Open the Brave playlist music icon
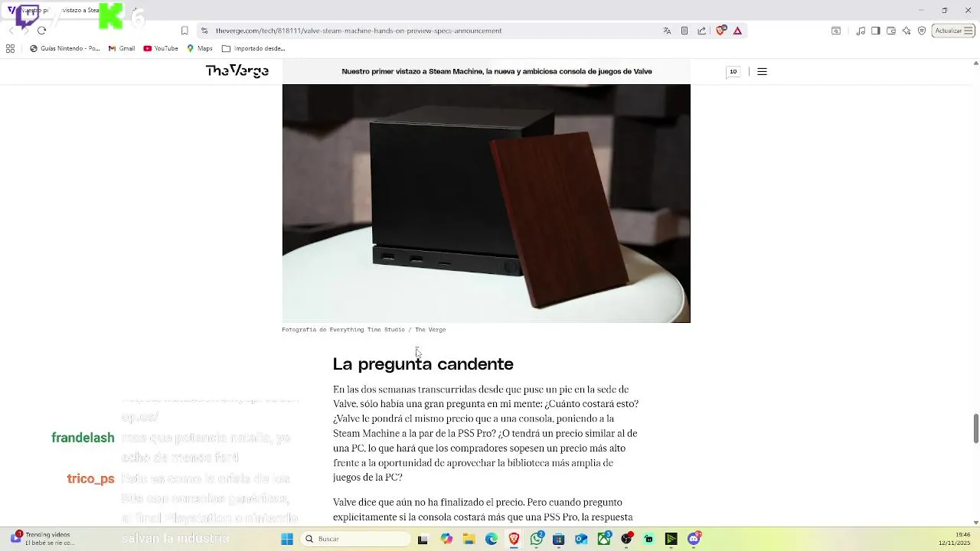Screen dimensions: 980x551 tap(861, 31)
